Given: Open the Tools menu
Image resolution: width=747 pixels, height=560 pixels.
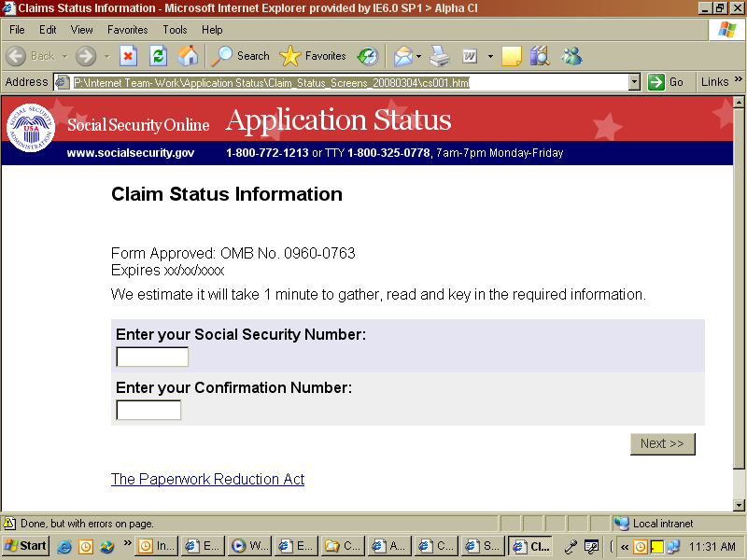Looking at the screenshot, I should [175, 30].
